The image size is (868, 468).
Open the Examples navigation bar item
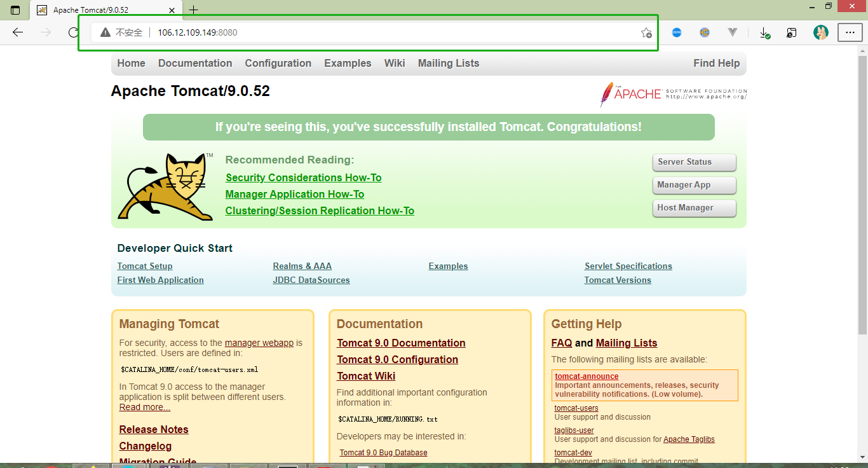point(348,63)
